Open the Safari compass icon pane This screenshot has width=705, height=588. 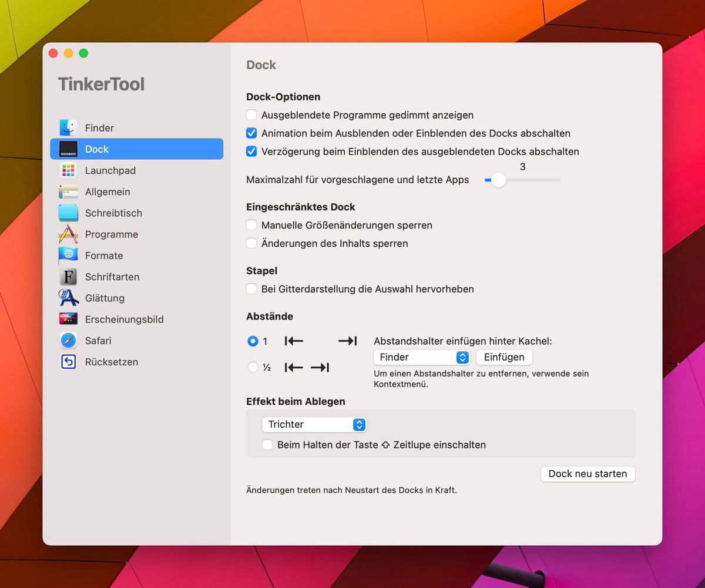point(68,341)
